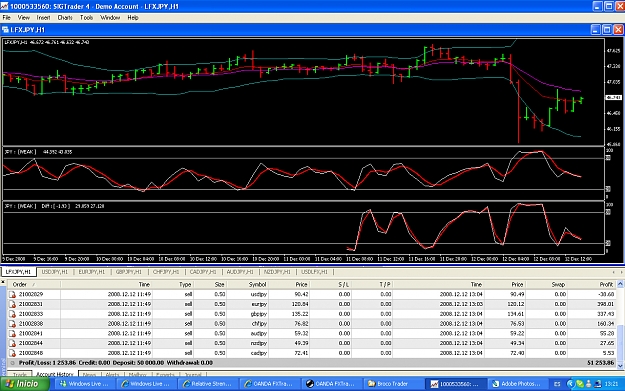This screenshot has width=625, height=391.
Task: Switch to the GBPJPY,H1 chart tab
Action: tap(128, 272)
